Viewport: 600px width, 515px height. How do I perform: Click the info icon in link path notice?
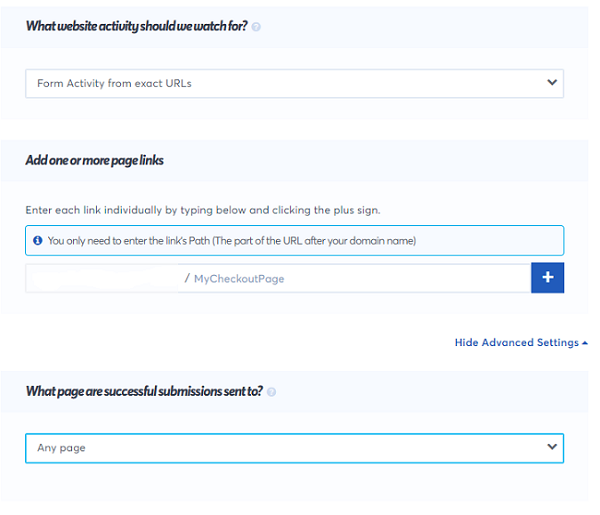38,241
